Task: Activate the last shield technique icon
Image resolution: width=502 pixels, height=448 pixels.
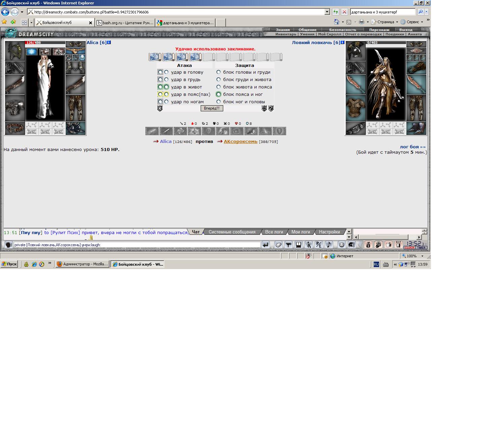Action: point(279,131)
